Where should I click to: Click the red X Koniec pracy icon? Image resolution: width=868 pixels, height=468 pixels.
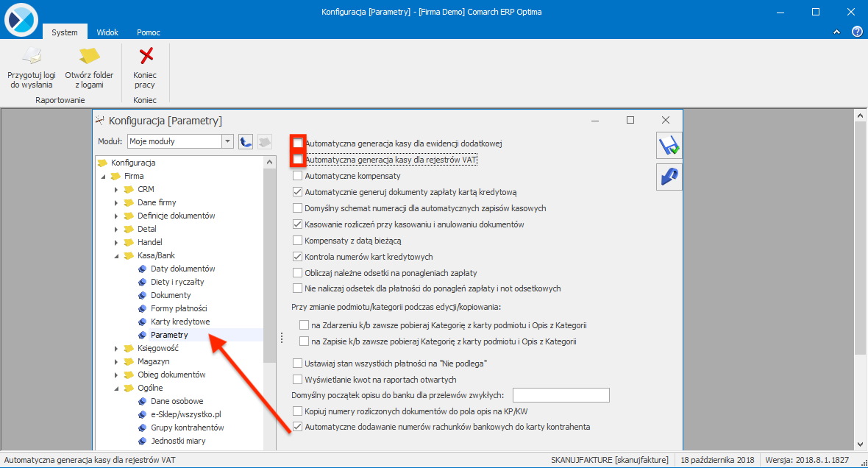146,57
